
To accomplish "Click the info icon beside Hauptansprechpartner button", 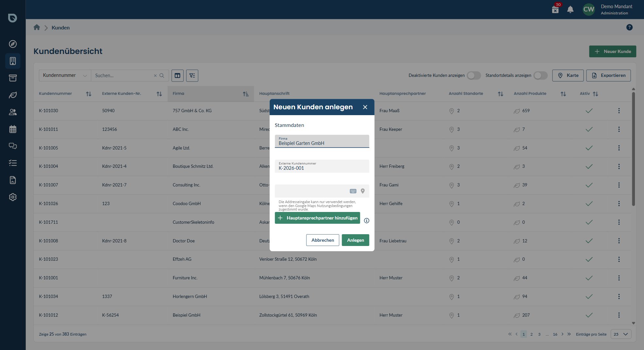I will click(x=366, y=220).
